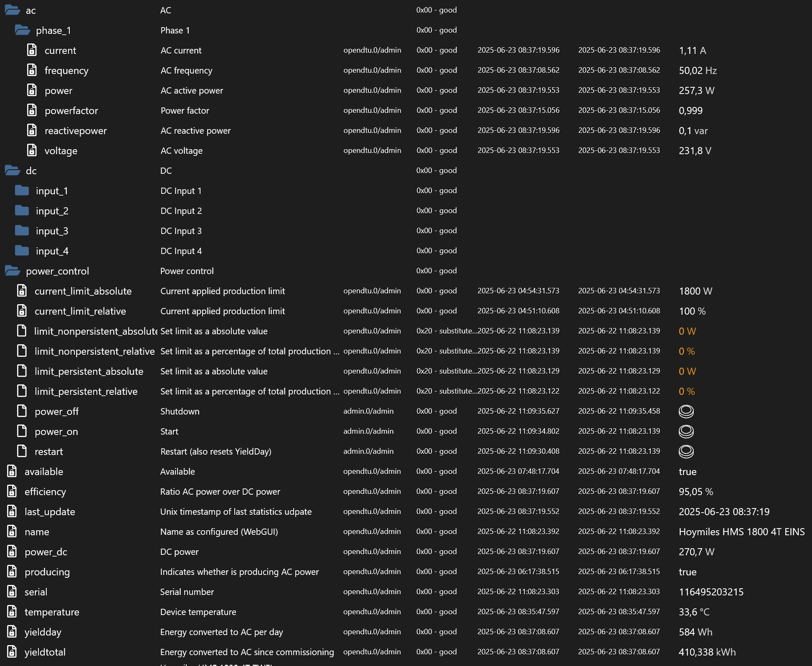Click the state icon for limit_nonpersistent_relative
Screen dimensions: 812x666
click(x=22, y=351)
